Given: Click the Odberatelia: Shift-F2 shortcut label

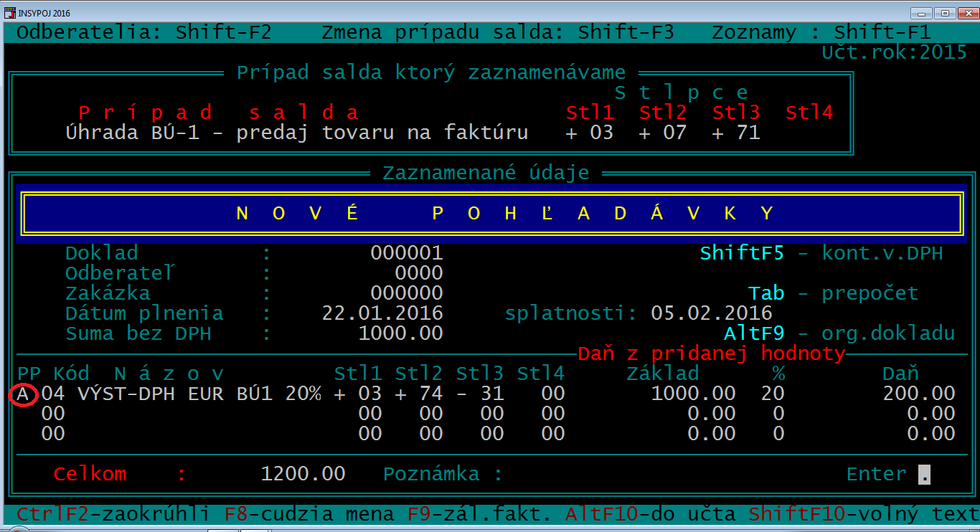Looking at the screenshot, I should coord(144,32).
